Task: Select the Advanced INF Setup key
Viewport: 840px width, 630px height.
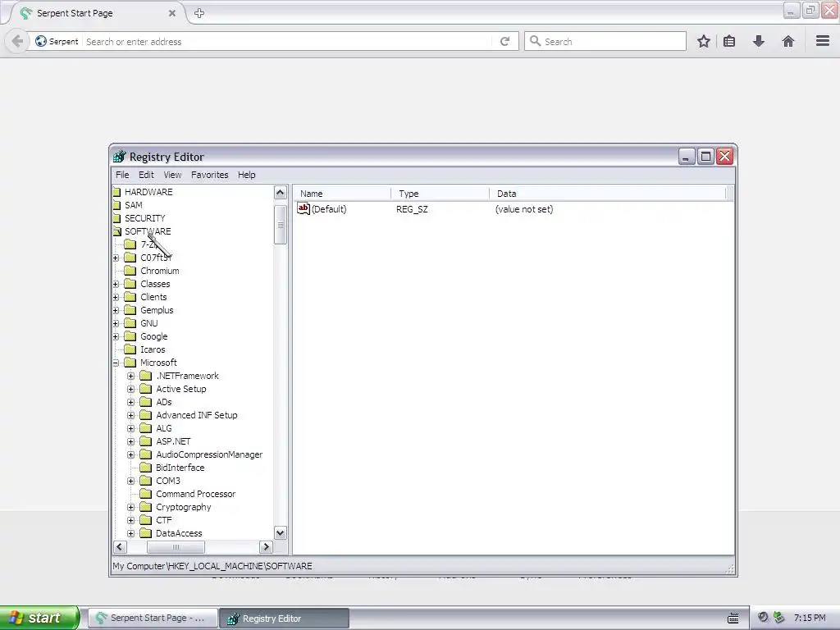Action: coord(197,415)
